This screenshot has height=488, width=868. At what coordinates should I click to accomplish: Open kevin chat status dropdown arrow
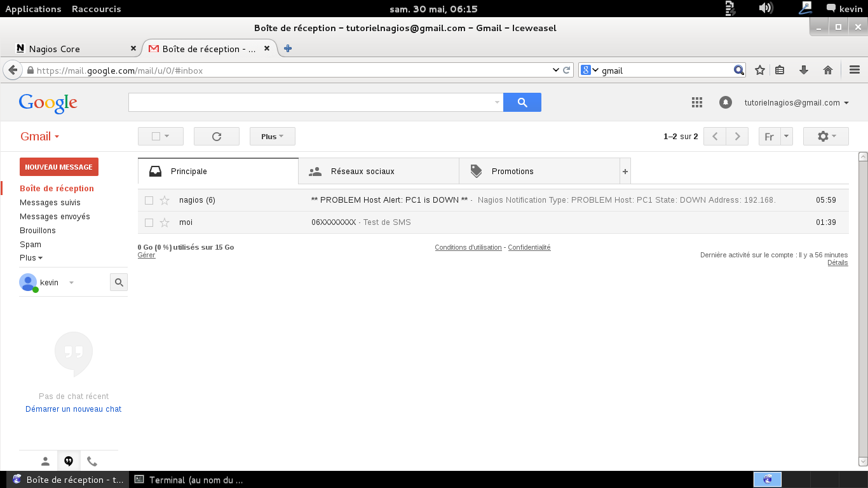71,283
